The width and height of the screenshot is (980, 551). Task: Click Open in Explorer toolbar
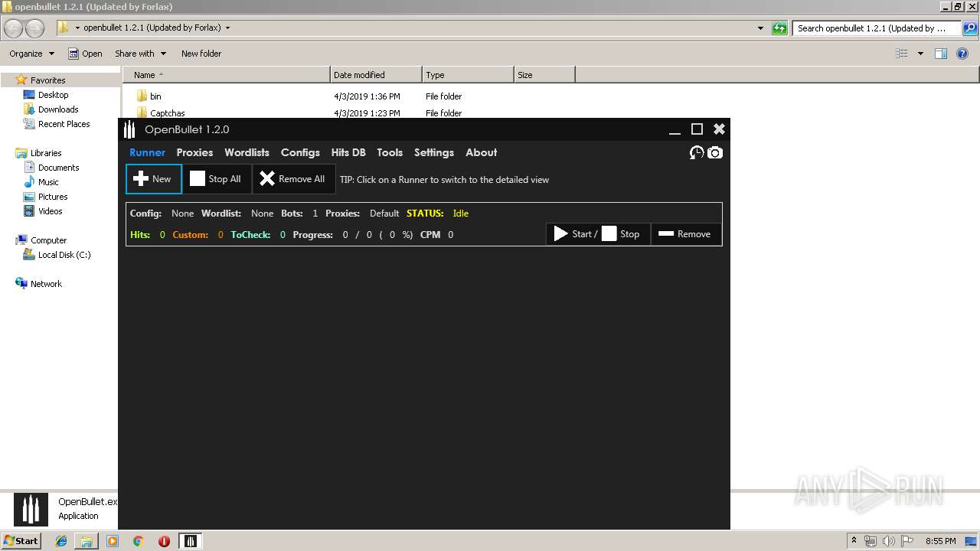coord(85,54)
